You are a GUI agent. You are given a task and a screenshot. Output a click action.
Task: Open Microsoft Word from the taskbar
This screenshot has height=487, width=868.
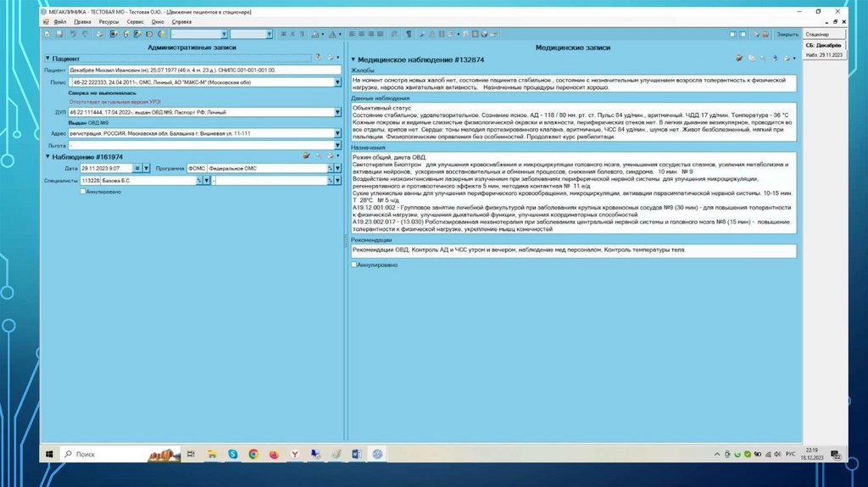click(x=356, y=455)
